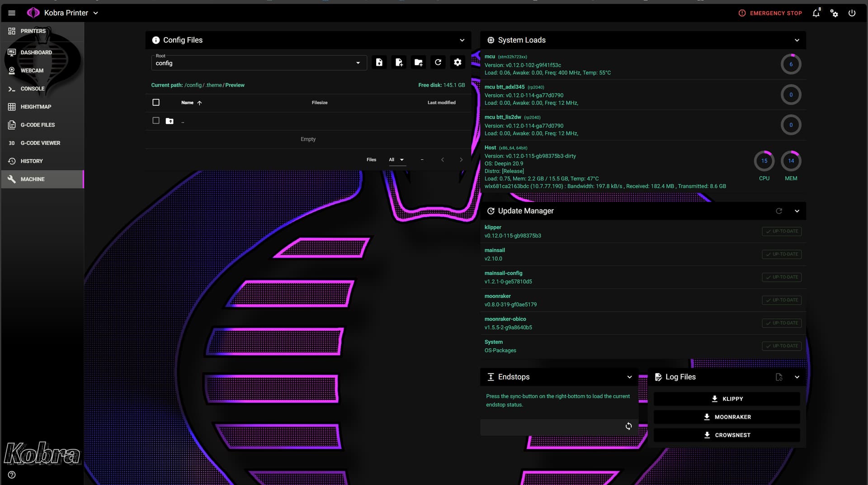This screenshot has height=485, width=868.
Task: Click klipper UP-TO-DATE status button
Action: [782, 231]
